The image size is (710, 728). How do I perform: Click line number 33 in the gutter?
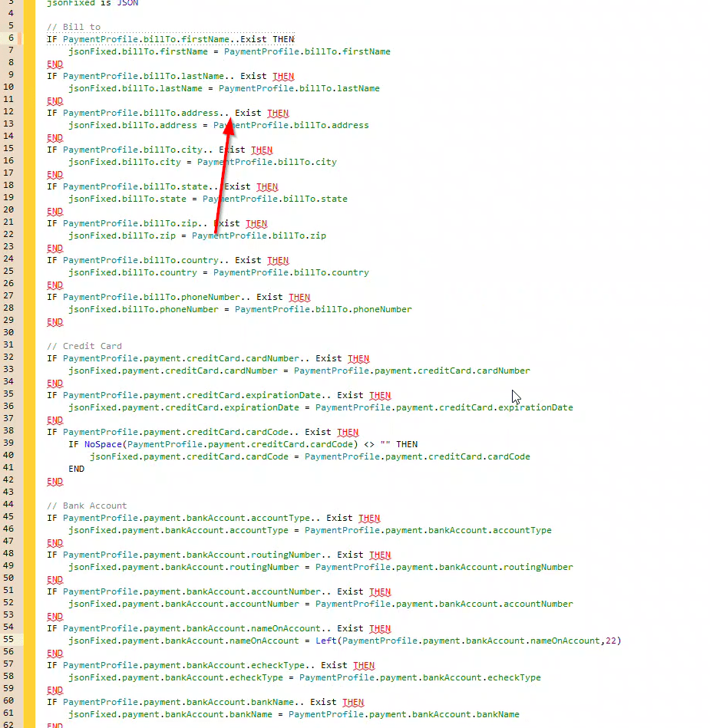point(9,371)
